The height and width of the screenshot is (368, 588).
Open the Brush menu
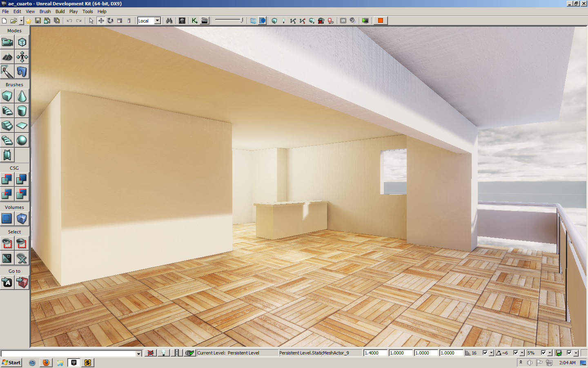pos(45,11)
